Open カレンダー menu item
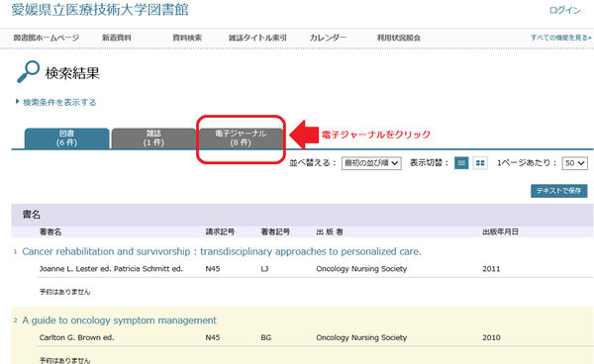The height and width of the screenshot is (364, 594). tap(328, 38)
